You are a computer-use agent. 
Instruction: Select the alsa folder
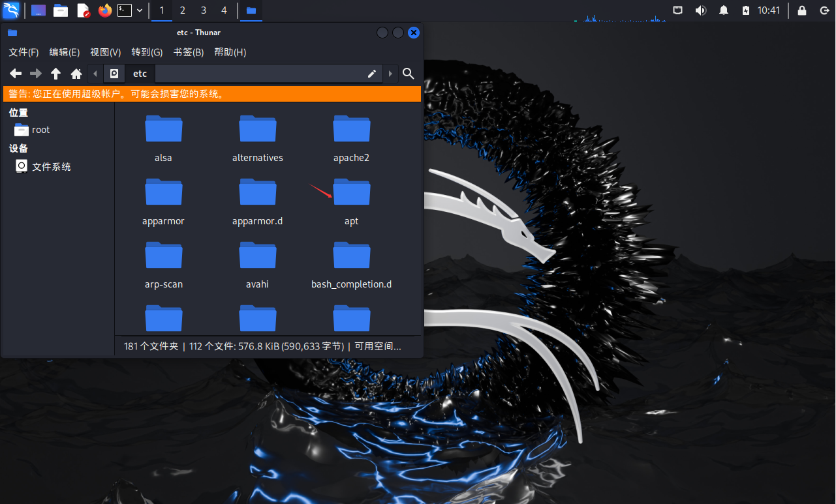coord(163,138)
